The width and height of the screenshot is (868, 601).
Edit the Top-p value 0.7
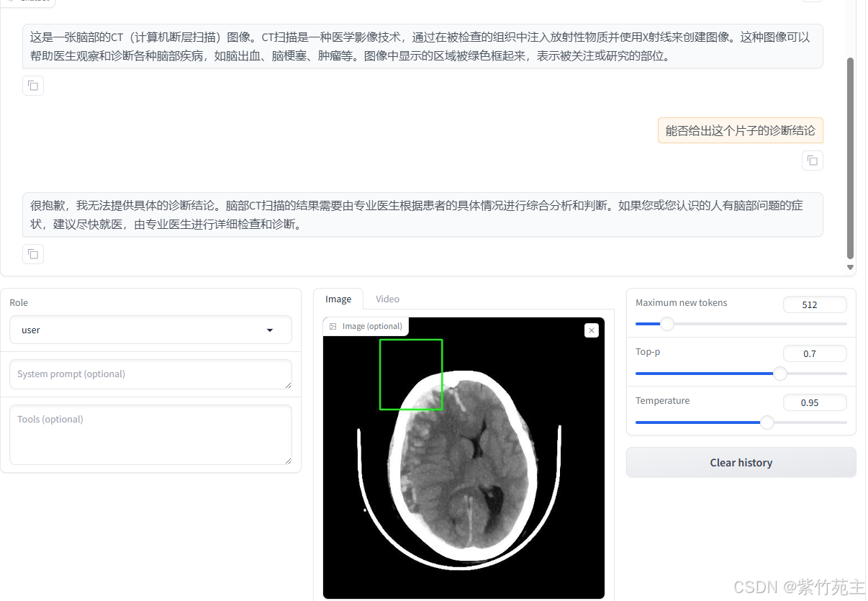pyautogui.click(x=815, y=353)
